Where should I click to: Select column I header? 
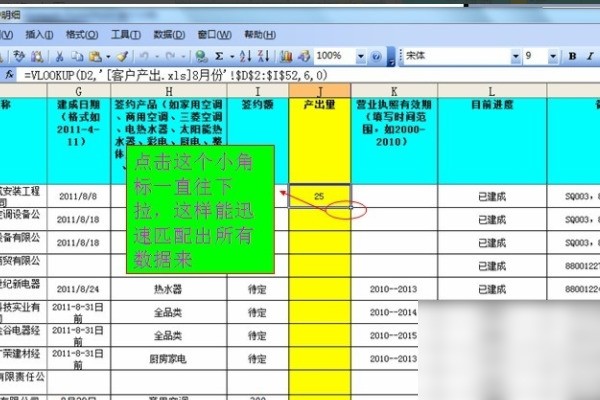(258, 91)
